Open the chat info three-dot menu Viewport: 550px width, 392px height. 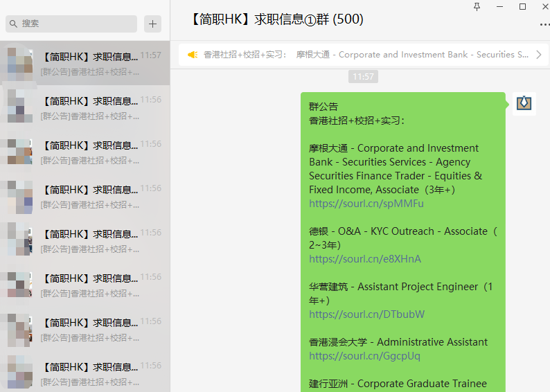544,24
